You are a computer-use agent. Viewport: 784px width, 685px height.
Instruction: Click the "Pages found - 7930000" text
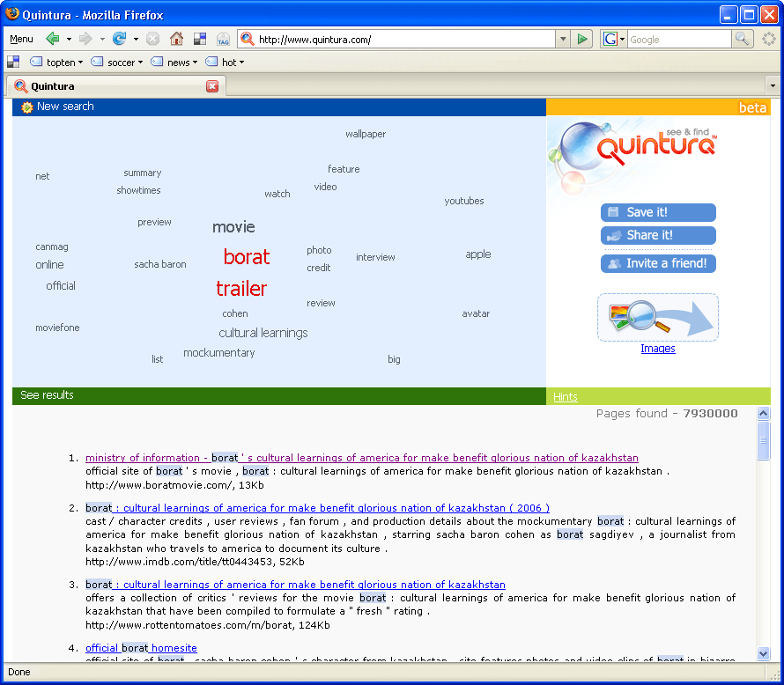pos(667,414)
